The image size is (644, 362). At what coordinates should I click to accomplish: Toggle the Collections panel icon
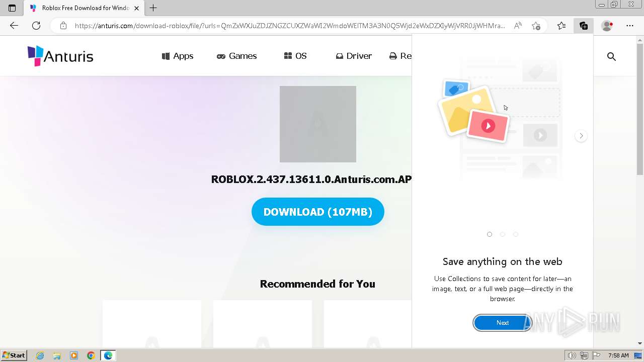pyautogui.click(x=584, y=26)
